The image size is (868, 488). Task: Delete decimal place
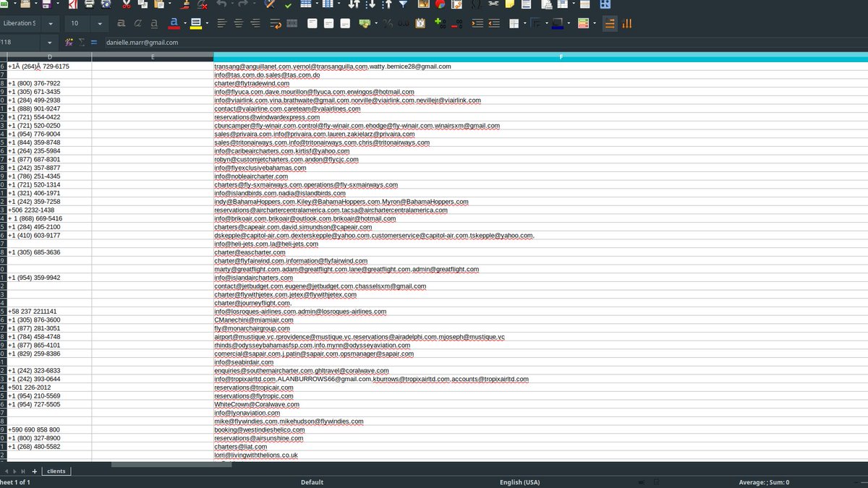[x=456, y=23]
